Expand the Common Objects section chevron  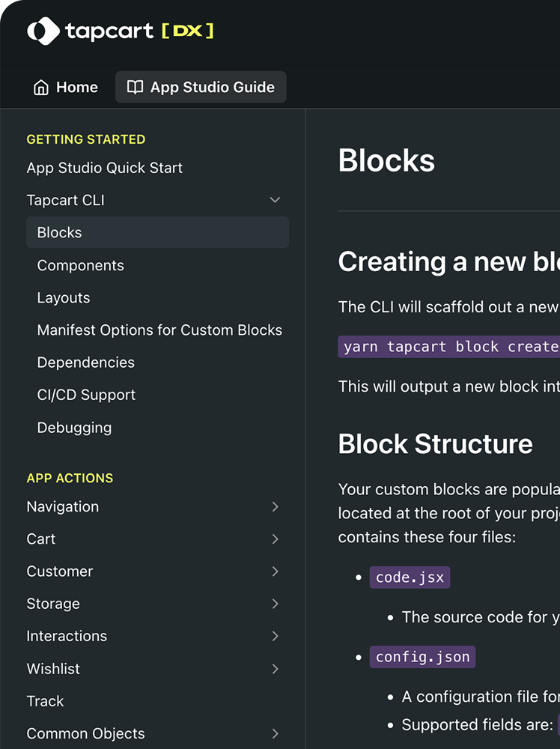(275, 734)
